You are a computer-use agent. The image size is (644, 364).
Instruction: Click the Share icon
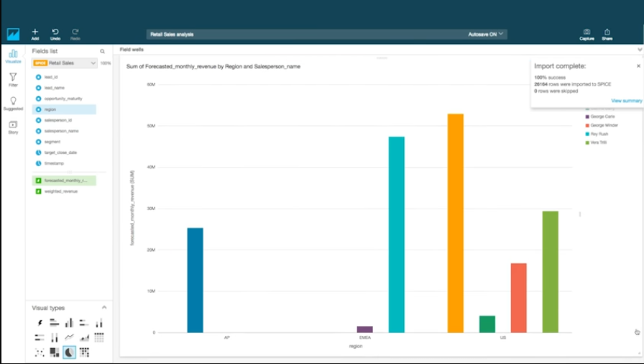click(x=607, y=33)
